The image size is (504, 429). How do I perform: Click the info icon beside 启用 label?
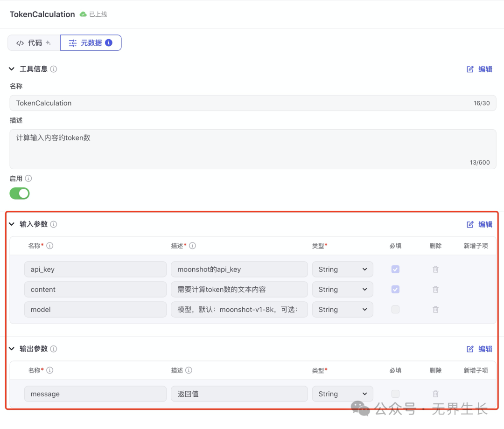[28, 179]
